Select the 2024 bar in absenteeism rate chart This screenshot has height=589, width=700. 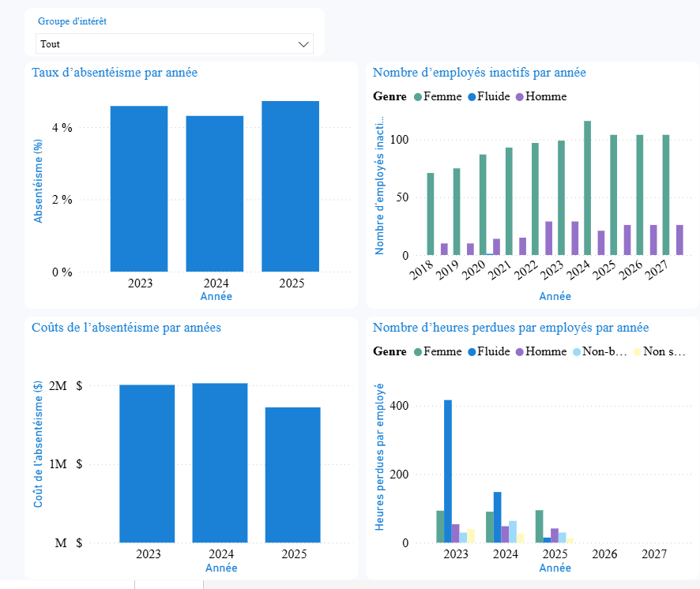click(216, 189)
